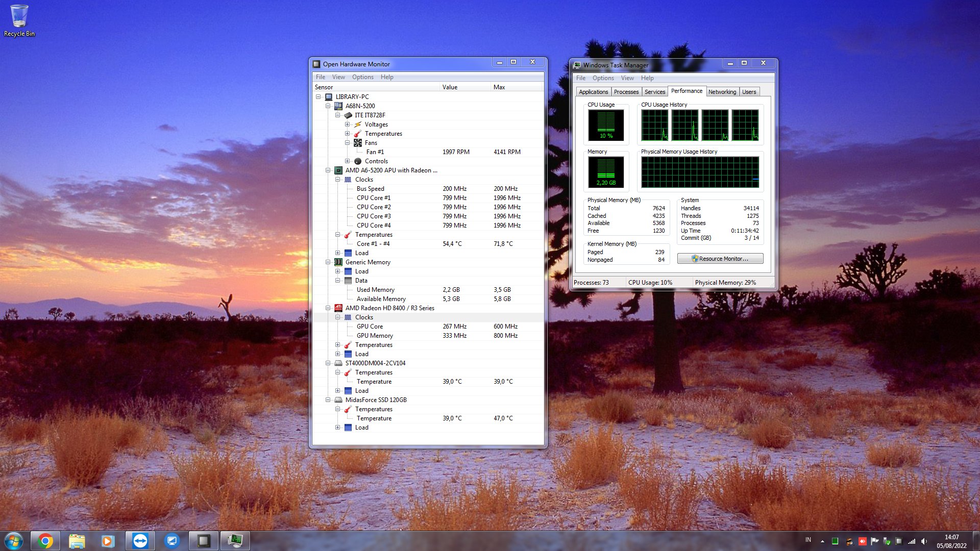Screen dimensions: 980x551
Task: Open the volume speaker tray icon
Action: pos(924,541)
